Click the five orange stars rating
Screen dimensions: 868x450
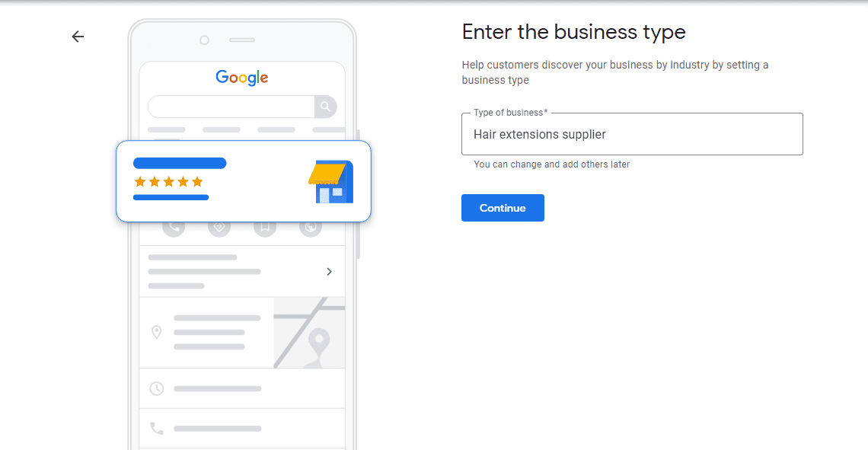point(169,181)
